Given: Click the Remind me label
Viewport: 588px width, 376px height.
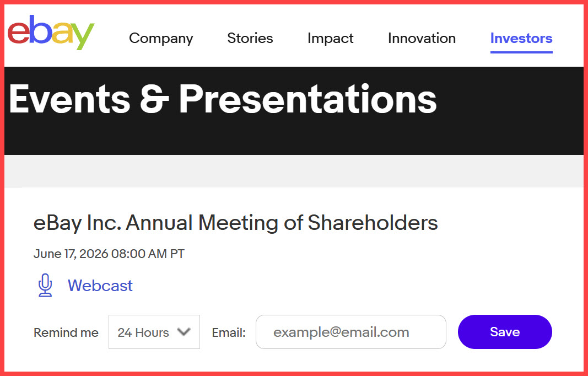Looking at the screenshot, I should pos(66,332).
